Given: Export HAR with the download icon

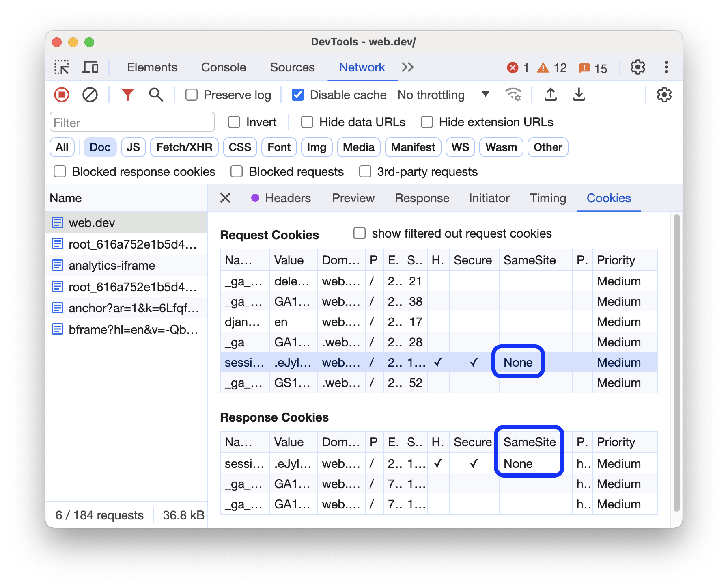Looking at the screenshot, I should [579, 95].
